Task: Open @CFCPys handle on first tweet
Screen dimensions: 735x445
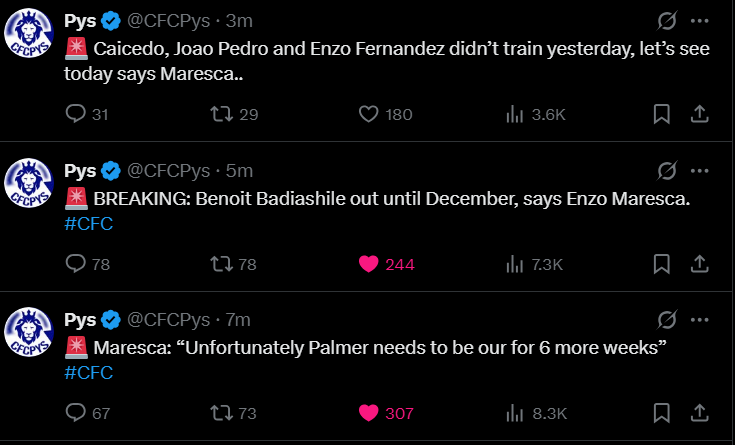Action: point(168,21)
